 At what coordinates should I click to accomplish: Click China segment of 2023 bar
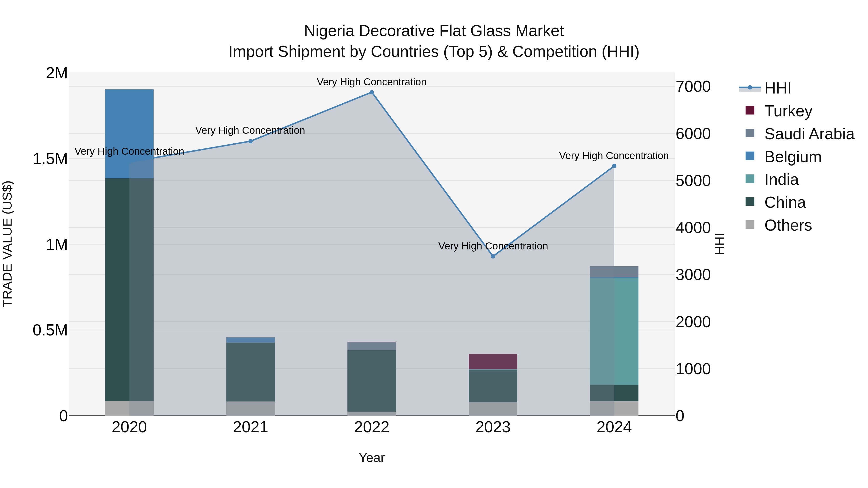pos(493,386)
